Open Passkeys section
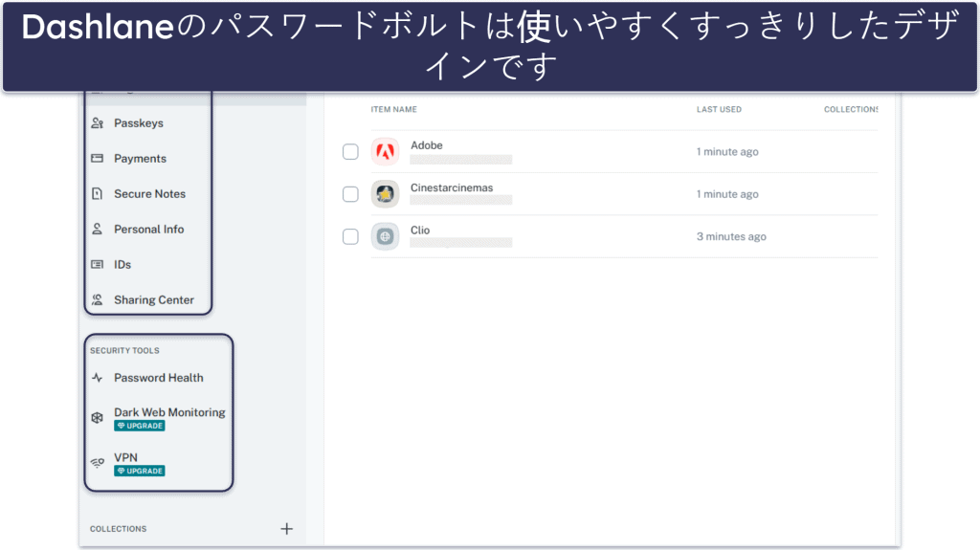Screen dimensions: 980x550 pos(139,123)
